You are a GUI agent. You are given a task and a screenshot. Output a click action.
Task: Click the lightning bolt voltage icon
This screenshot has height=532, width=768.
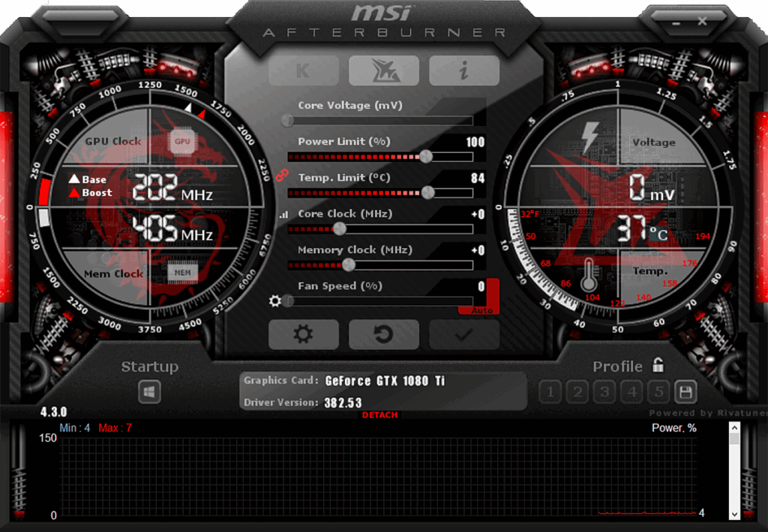(x=590, y=138)
